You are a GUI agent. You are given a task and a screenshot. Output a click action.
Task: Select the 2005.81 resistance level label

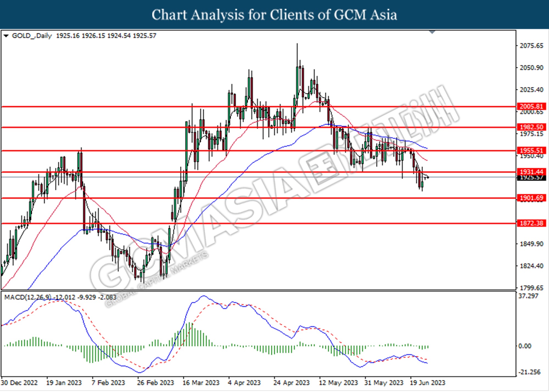coord(531,107)
